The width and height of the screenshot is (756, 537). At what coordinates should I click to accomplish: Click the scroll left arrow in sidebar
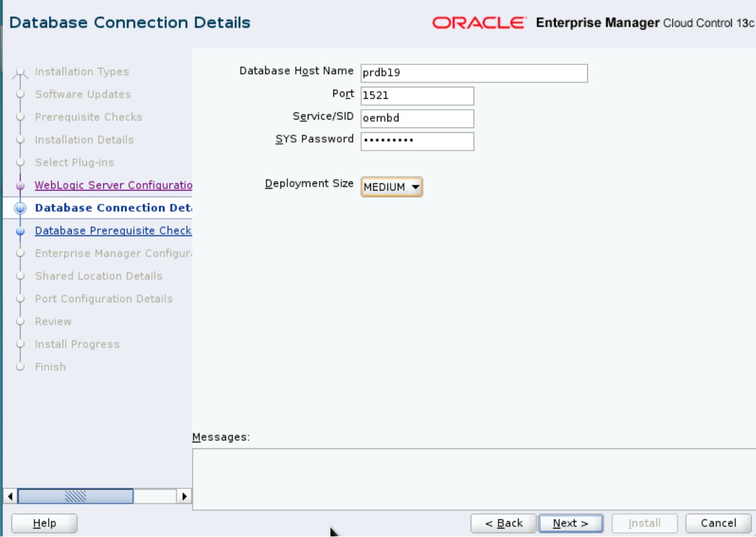click(x=10, y=496)
